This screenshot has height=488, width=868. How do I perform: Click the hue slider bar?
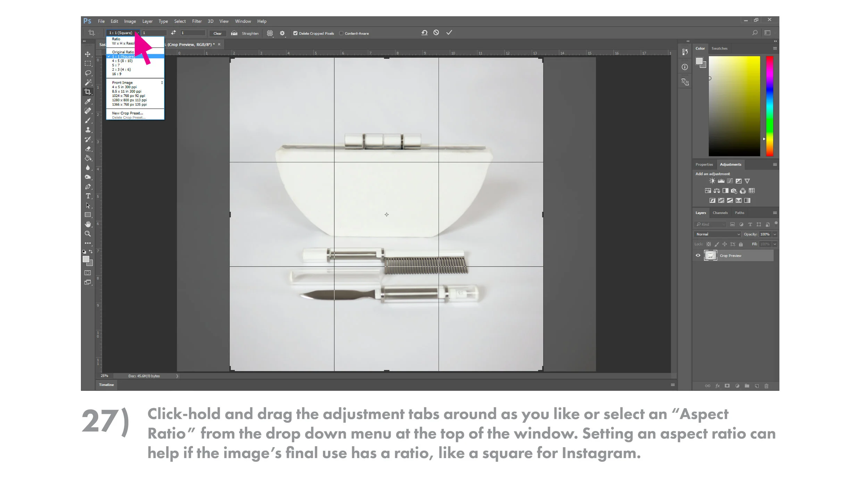tap(769, 106)
